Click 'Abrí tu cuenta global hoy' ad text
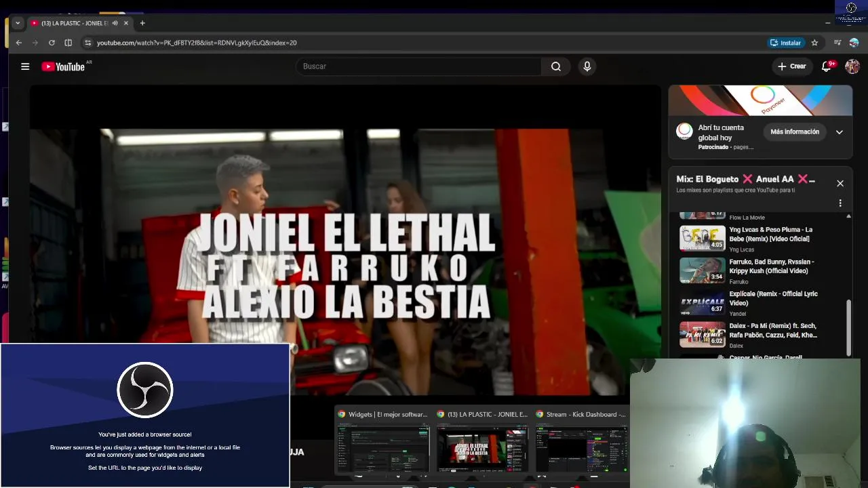The width and height of the screenshot is (868, 488). coord(721,132)
